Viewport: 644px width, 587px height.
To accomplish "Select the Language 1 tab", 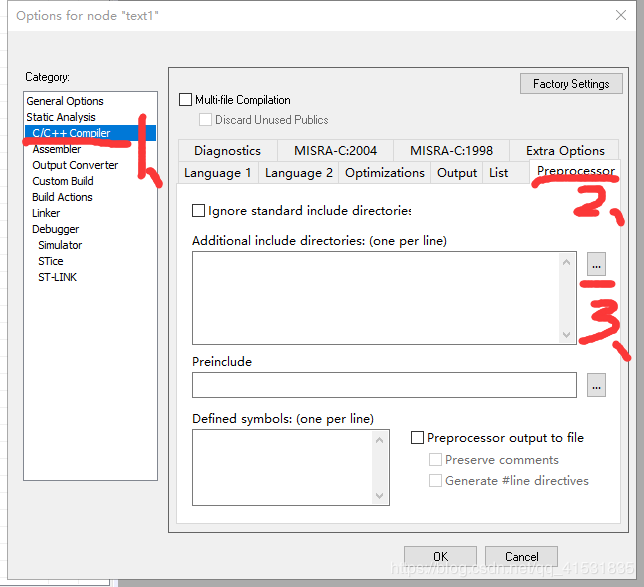I will [218, 173].
